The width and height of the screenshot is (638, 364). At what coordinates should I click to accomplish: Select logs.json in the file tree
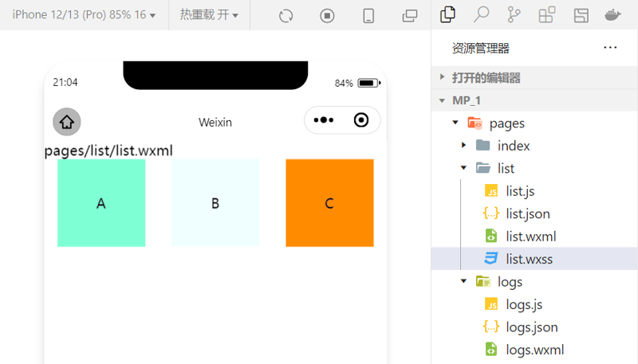(x=534, y=327)
